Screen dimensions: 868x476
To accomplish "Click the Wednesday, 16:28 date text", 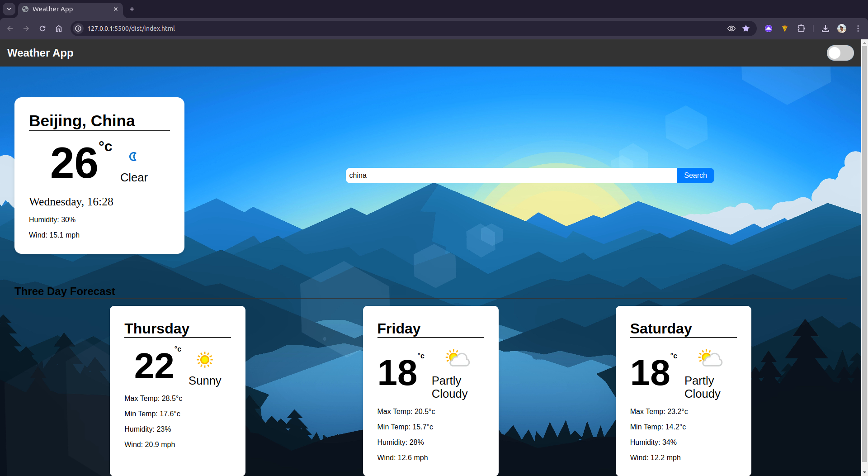I will 71,202.
